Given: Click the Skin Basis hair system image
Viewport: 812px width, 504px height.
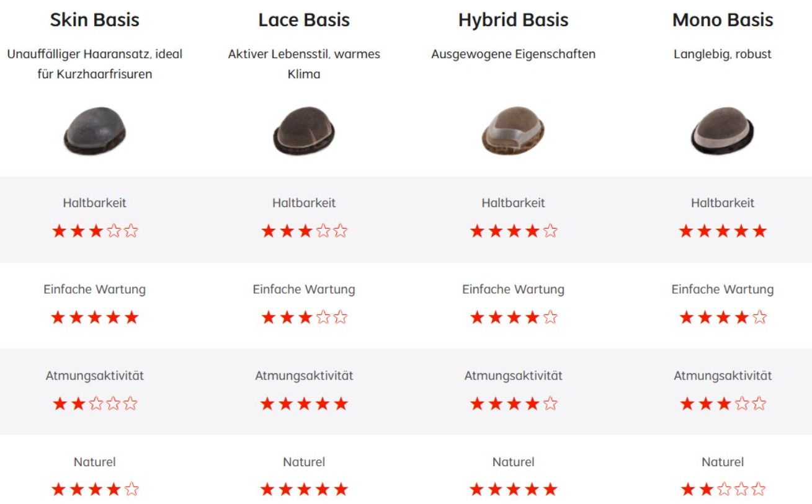Looking at the screenshot, I should pos(95,131).
